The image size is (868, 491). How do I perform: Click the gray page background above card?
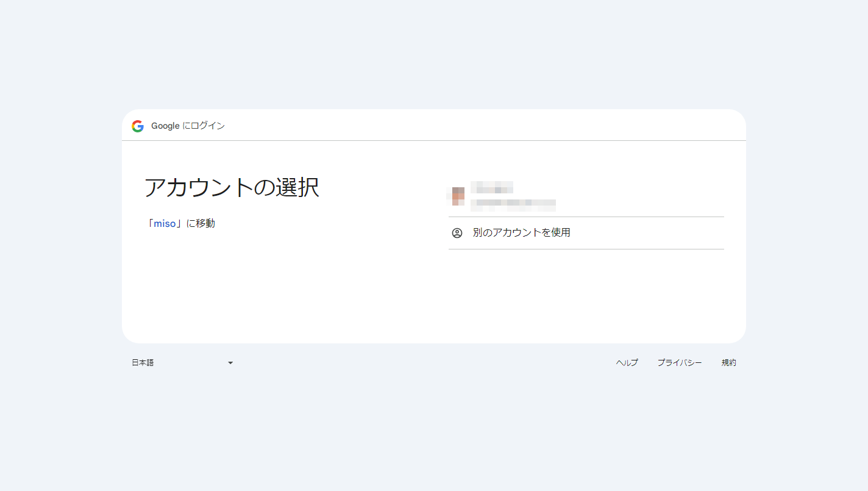click(434, 55)
